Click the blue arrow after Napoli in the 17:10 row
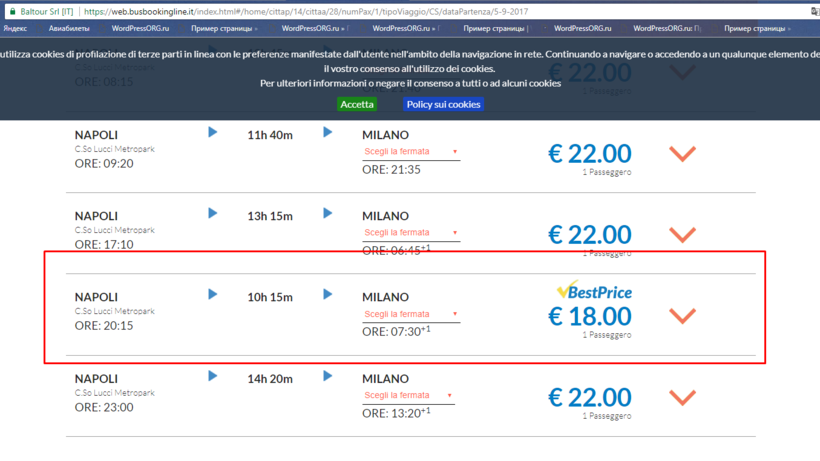The image size is (820, 461). pyautogui.click(x=212, y=213)
